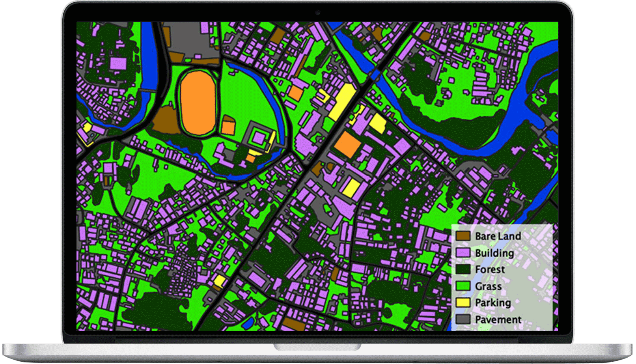Click the orange square right of diagonal road
Viewport: 636px width, 364px height.
[347, 145]
